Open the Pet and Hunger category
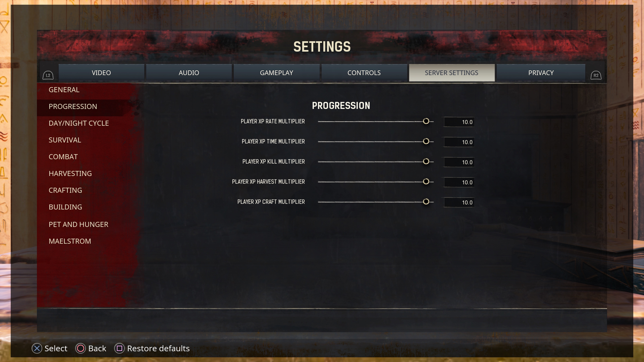Screen dimensions: 644x362 [78, 224]
